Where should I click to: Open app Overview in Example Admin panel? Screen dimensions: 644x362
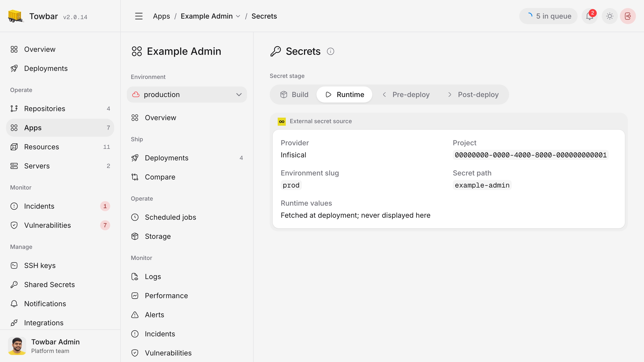(x=187, y=118)
